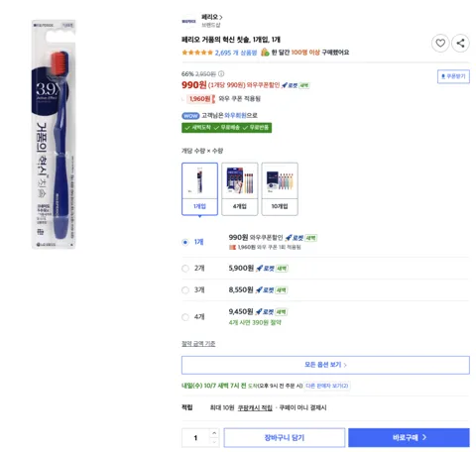Select the 10개입 pack thumbnail
The image size is (476, 452).
(x=280, y=189)
